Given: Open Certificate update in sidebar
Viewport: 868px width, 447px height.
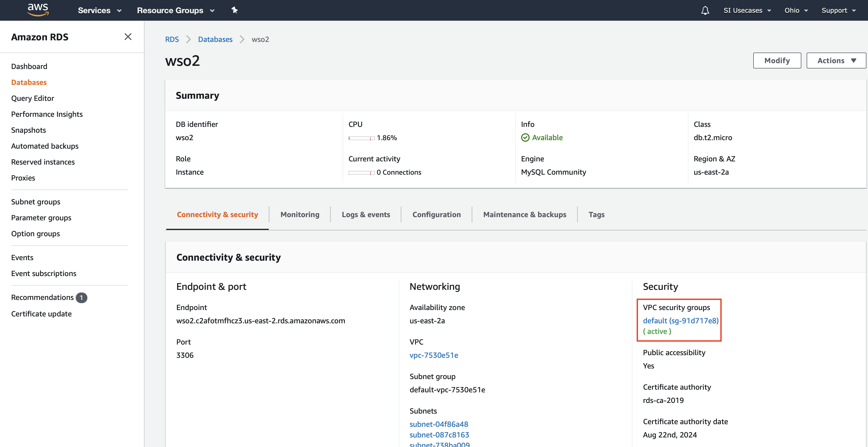Looking at the screenshot, I should pos(41,314).
